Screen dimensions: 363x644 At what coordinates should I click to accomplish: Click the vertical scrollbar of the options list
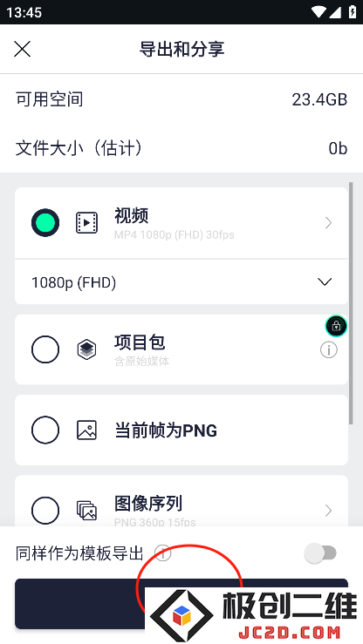(x=351, y=303)
